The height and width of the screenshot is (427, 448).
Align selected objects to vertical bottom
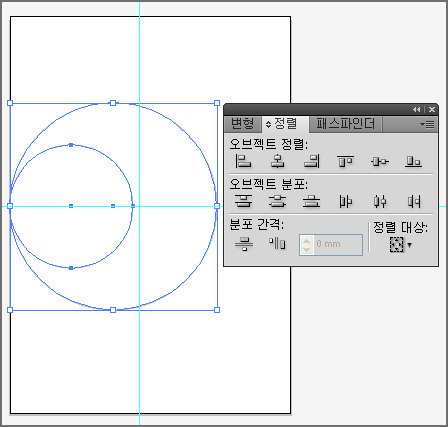tap(414, 161)
